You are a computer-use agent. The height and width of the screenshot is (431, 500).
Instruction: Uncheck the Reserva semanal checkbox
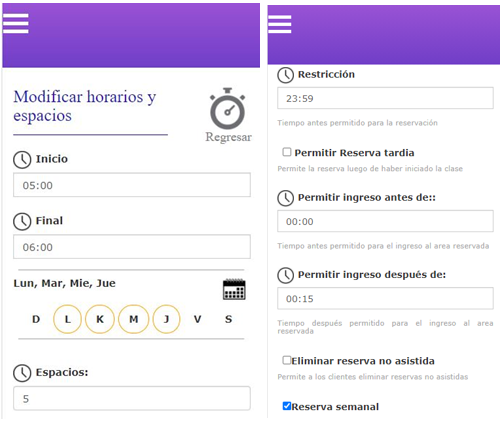pos(287,406)
